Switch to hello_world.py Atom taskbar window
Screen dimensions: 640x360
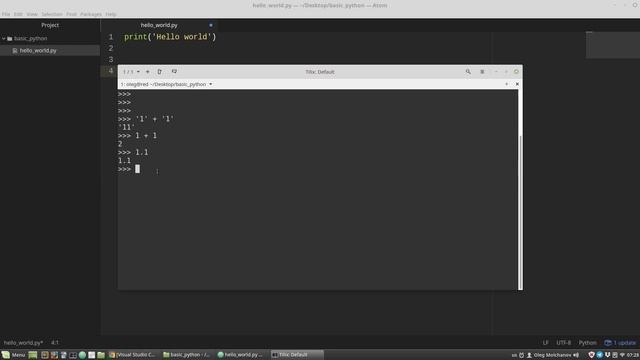click(x=240, y=355)
